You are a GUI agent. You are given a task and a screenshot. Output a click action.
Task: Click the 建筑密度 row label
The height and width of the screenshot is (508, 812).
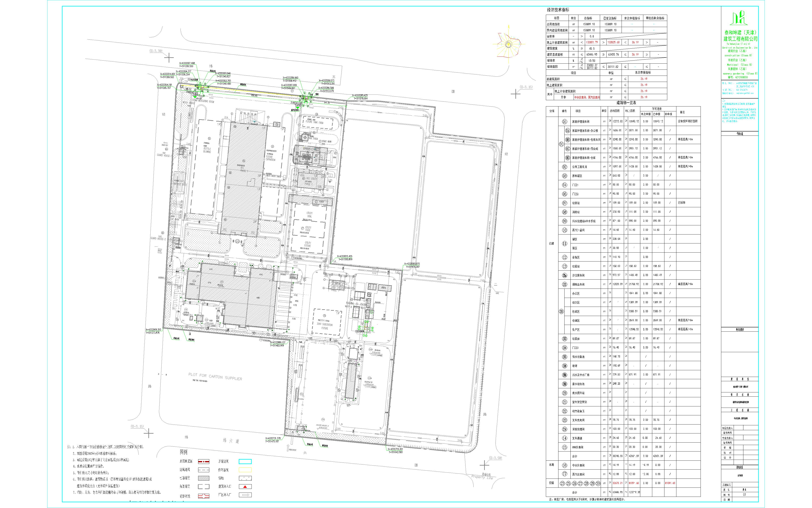pyautogui.click(x=552, y=48)
